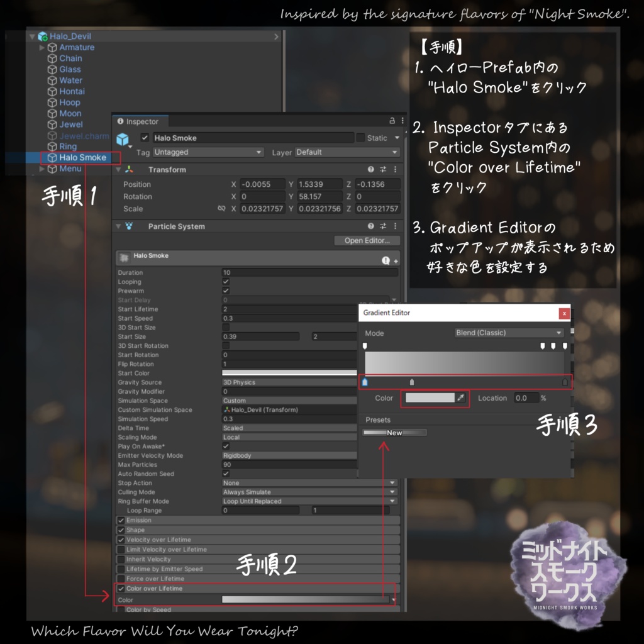Open Particle System preset settings icon
Viewport: 644px width, 644px height.
click(383, 226)
